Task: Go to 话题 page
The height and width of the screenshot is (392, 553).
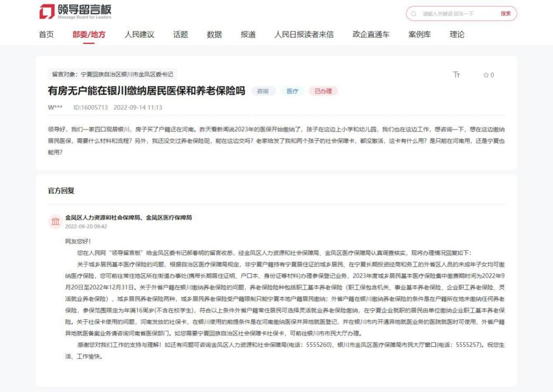Action: click(x=181, y=35)
